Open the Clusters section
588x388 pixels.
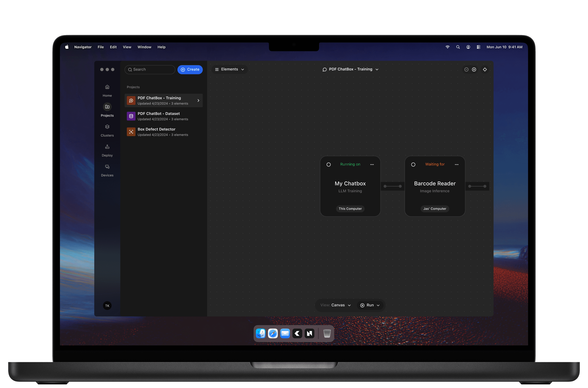point(107,127)
